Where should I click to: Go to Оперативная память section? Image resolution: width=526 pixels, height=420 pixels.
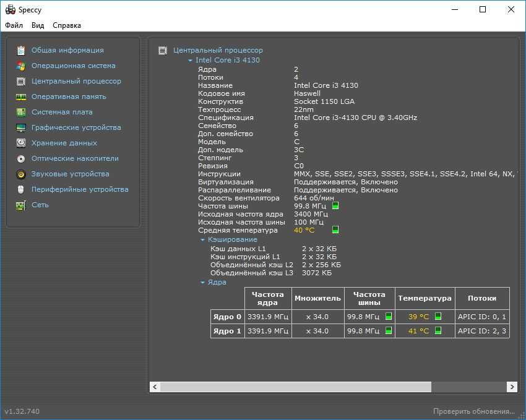click(x=69, y=96)
